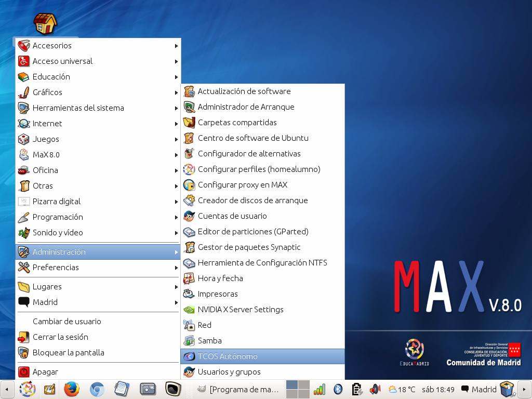Image resolution: width=532 pixels, height=399 pixels.
Task: Click the terminal monitor icon in panel
Action: [173, 389]
